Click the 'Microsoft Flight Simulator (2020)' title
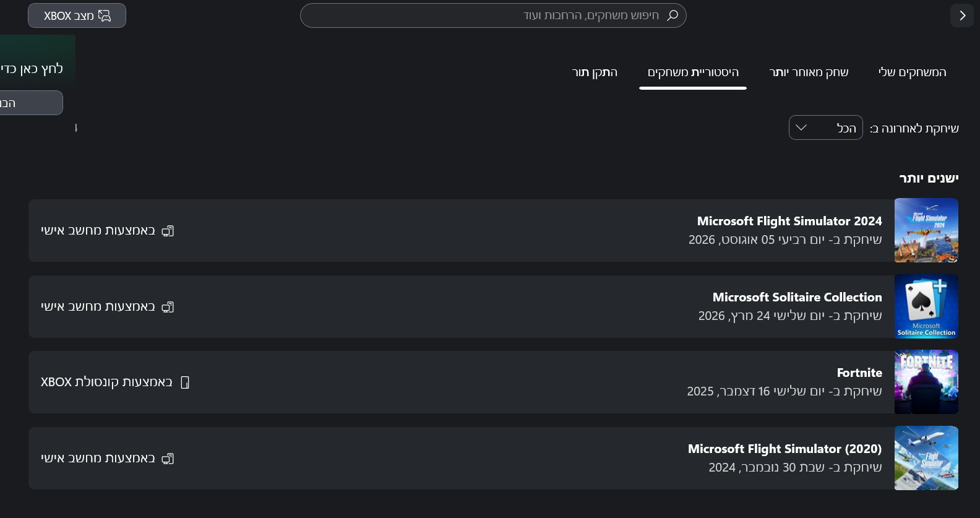 pyautogui.click(x=785, y=449)
